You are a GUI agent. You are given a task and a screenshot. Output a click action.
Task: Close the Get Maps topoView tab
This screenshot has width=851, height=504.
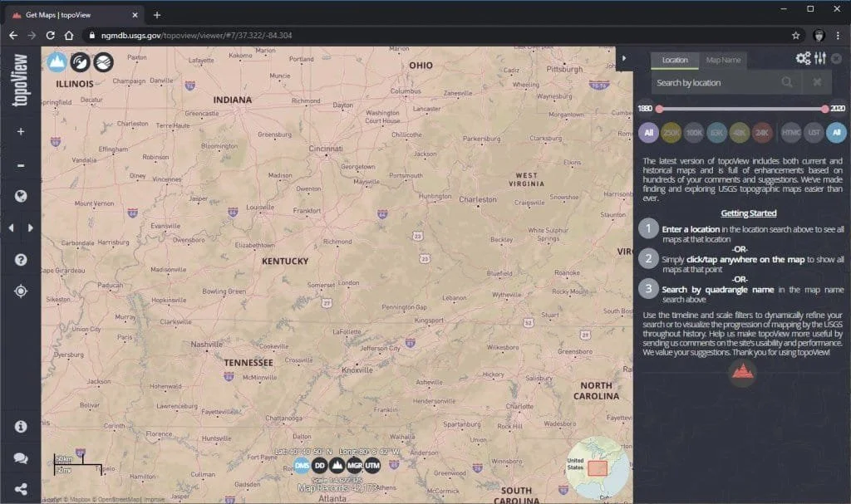[x=135, y=15]
